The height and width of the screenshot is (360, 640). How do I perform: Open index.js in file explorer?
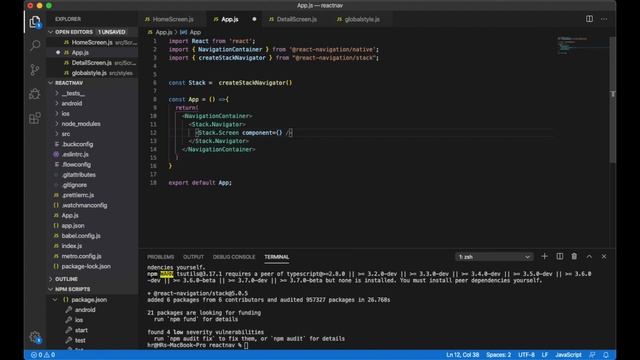click(72, 246)
